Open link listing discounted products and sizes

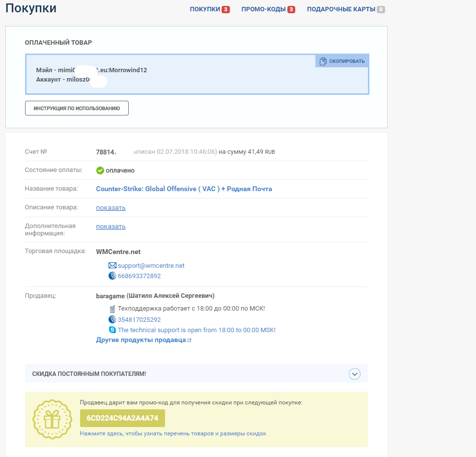173,433
